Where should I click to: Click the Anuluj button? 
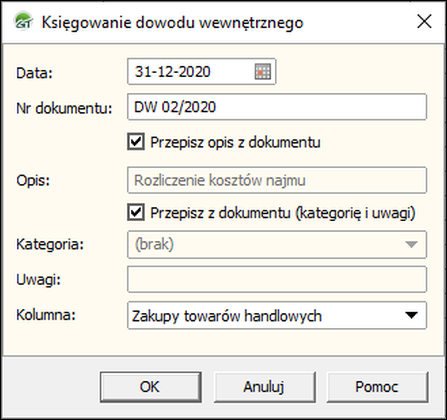click(264, 387)
